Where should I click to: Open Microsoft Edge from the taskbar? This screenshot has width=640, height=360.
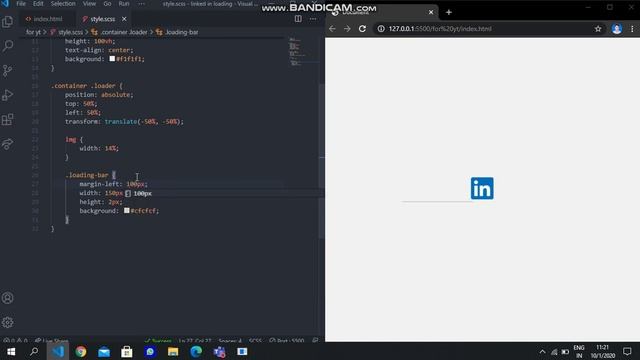(196, 351)
